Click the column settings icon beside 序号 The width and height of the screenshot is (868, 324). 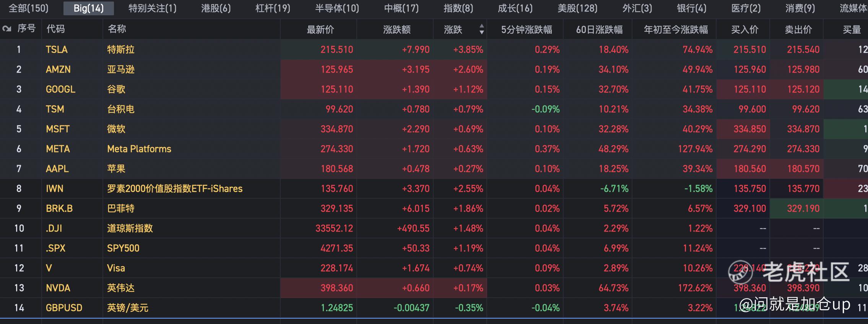pyautogui.click(x=7, y=29)
